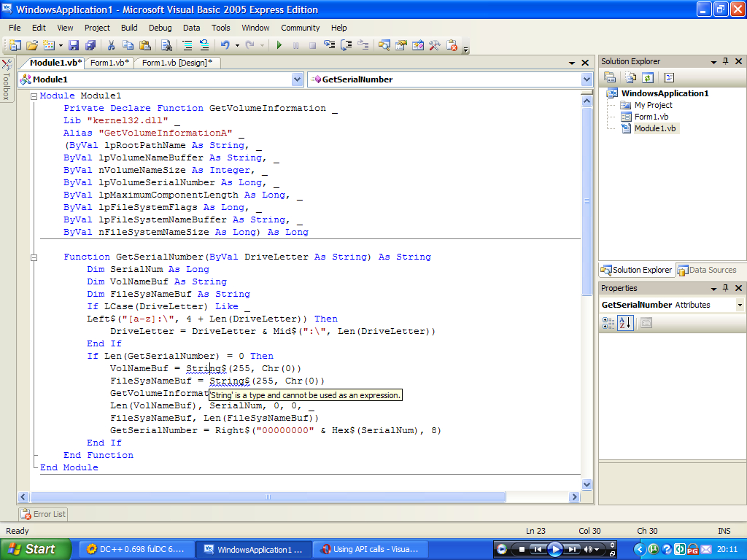Viewport: 747px width, 560px height.
Task: Click the Uncomment Selected Lines icon
Action: [204, 45]
